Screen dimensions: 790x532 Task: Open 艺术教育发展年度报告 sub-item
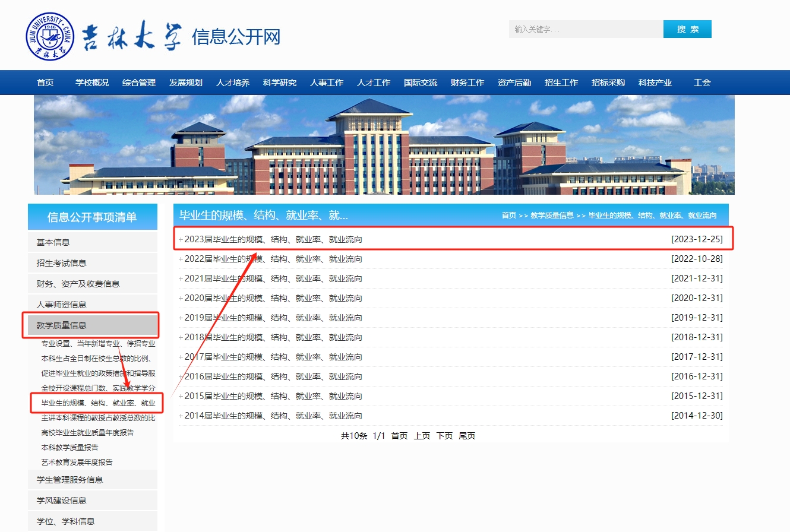(77, 463)
